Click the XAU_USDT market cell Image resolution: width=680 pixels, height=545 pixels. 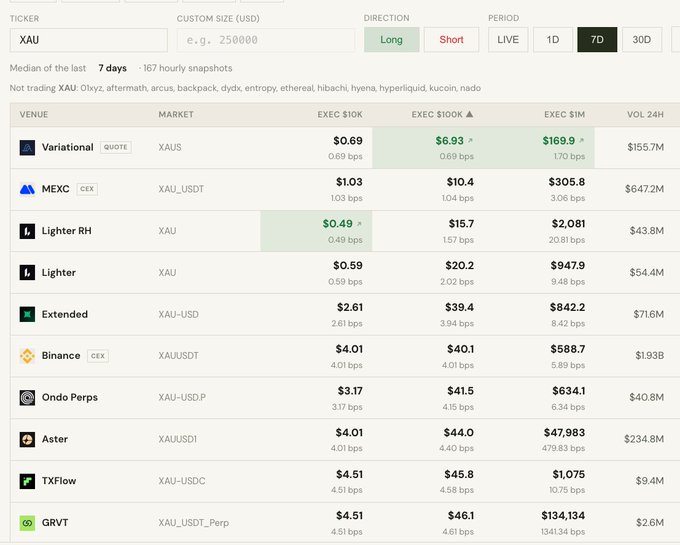pyautogui.click(x=181, y=189)
